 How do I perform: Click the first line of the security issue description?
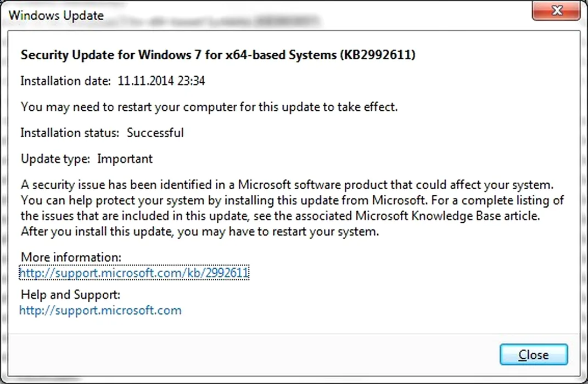(285, 184)
